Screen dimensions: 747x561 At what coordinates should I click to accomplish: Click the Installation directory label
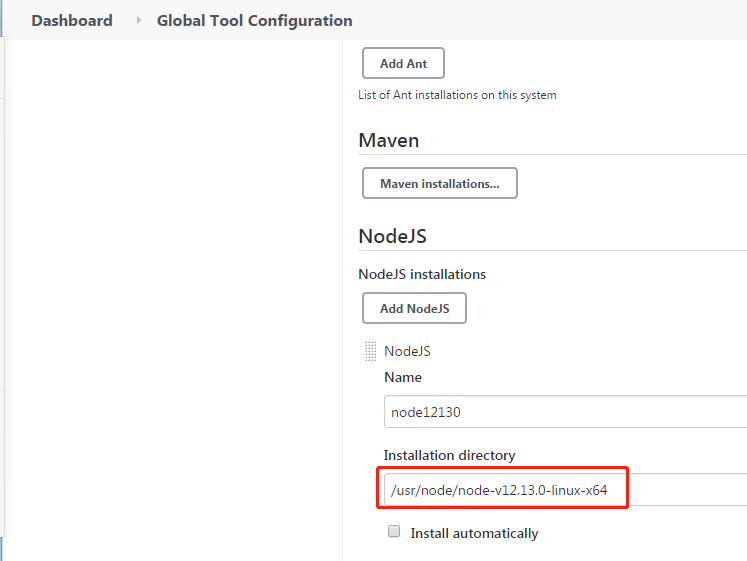pos(449,455)
